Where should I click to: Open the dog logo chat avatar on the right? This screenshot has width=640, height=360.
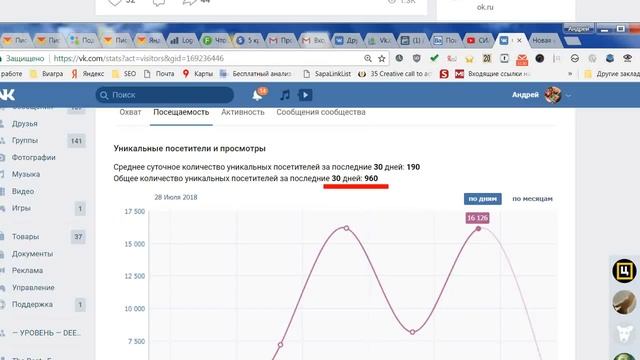[625, 333]
